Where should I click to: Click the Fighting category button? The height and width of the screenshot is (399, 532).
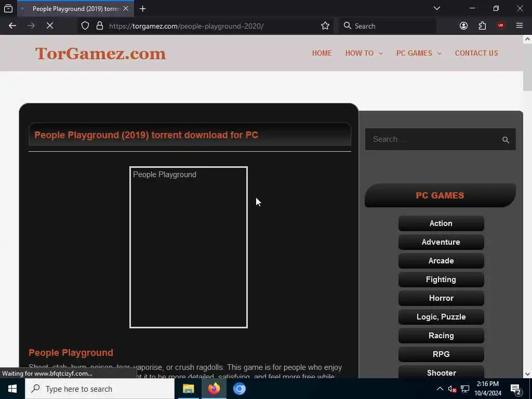point(441,279)
